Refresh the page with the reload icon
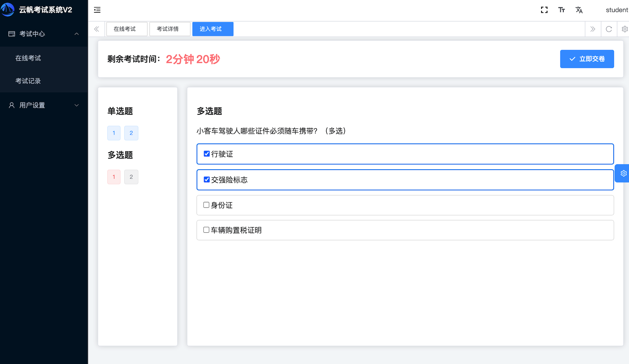Viewport: 629px width, 364px height. tap(609, 29)
